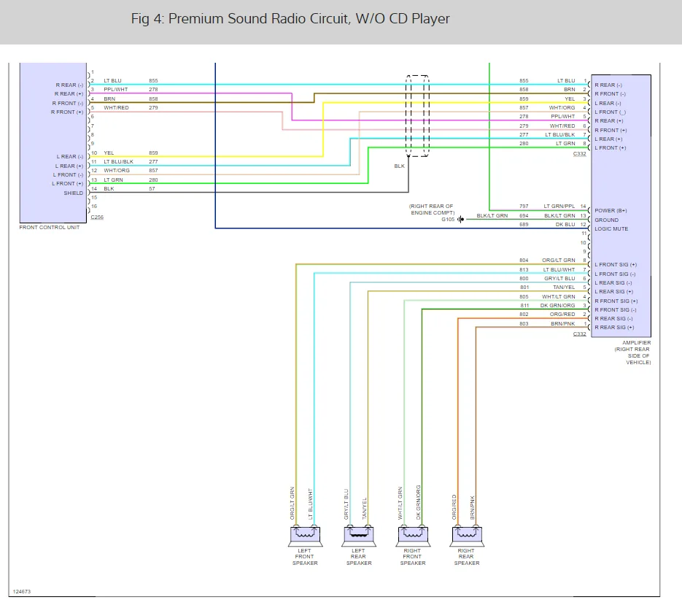Click the left front speaker symbol
The image size is (682, 616).
click(x=306, y=536)
